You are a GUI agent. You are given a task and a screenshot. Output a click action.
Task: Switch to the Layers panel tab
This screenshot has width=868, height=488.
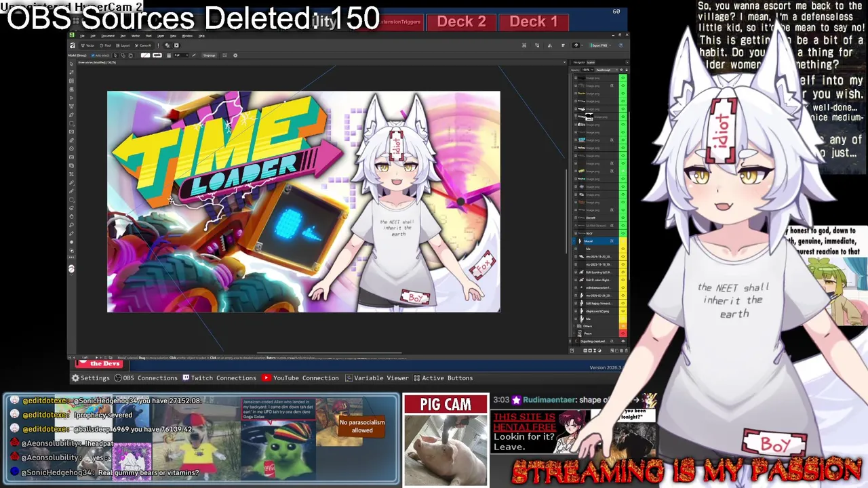[591, 62]
